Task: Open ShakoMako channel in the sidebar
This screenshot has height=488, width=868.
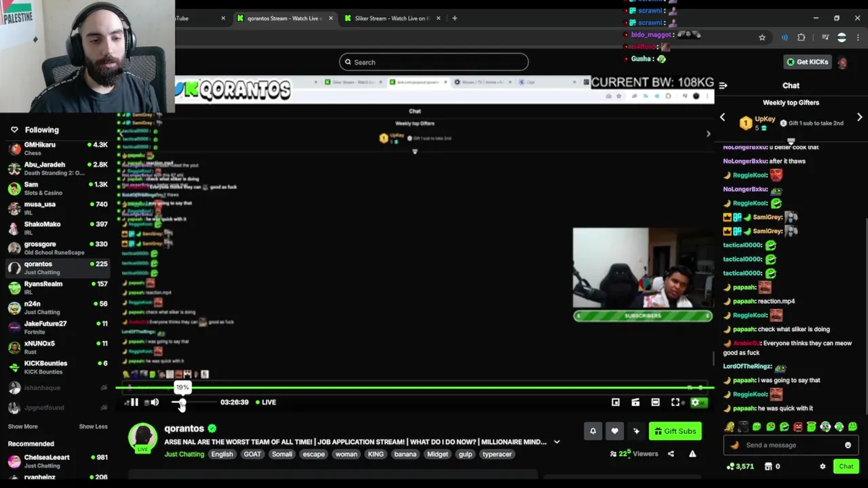Action: click(x=57, y=228)
